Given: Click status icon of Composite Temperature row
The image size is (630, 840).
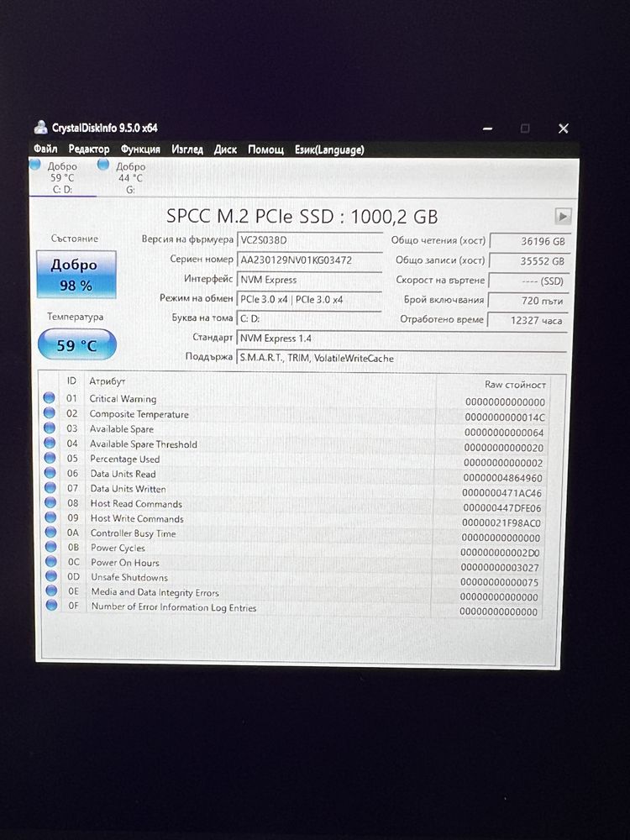Looking at the screenshot, I should coord(50,412).
